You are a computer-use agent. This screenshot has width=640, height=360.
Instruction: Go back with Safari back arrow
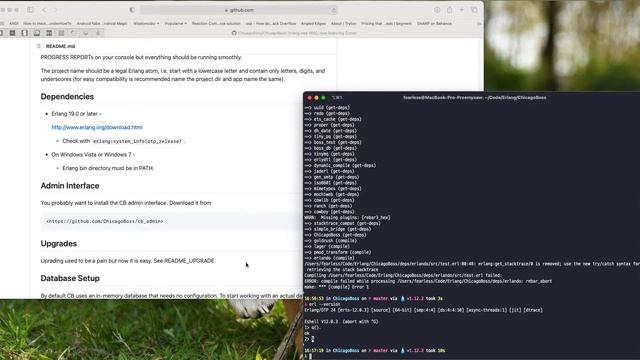pyautogui.click(x=44, y=10)
